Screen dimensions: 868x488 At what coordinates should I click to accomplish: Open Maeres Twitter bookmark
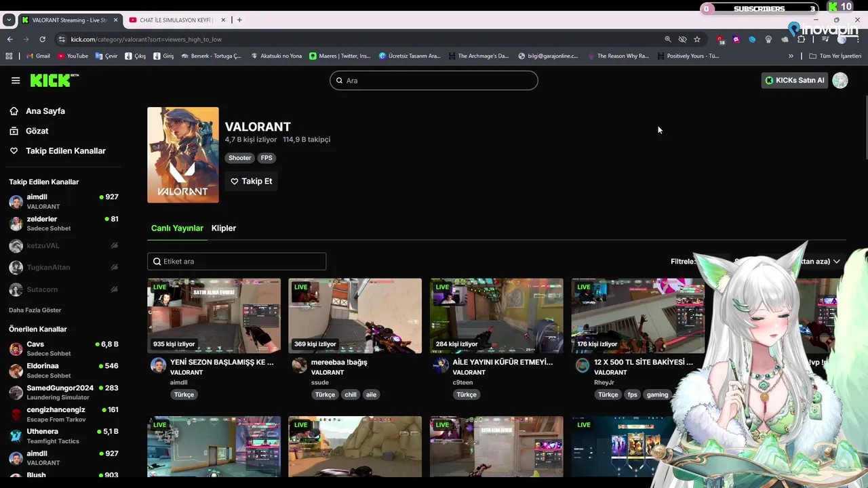click(x=340, y=56)
